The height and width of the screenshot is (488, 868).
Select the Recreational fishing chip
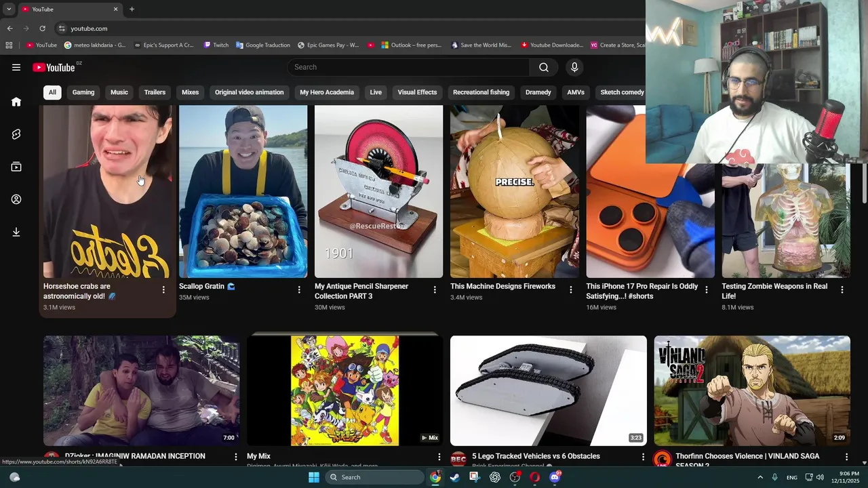(481, 92)
